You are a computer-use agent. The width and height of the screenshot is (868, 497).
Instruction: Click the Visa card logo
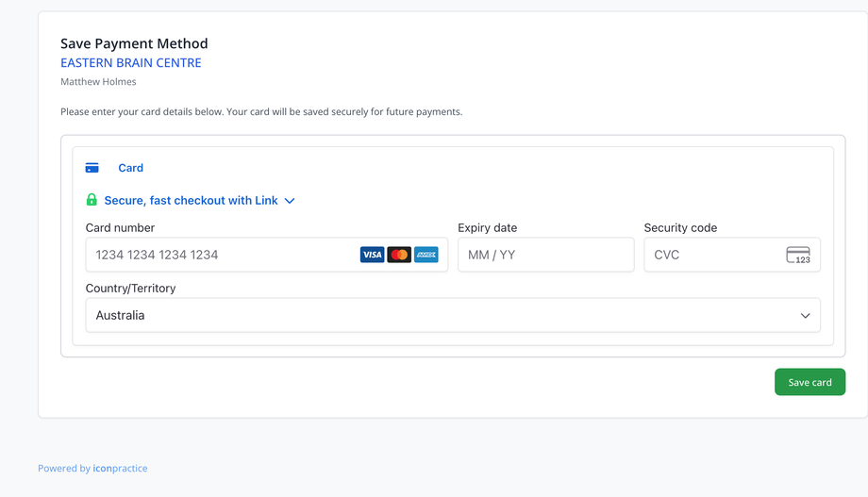[372, 255]
